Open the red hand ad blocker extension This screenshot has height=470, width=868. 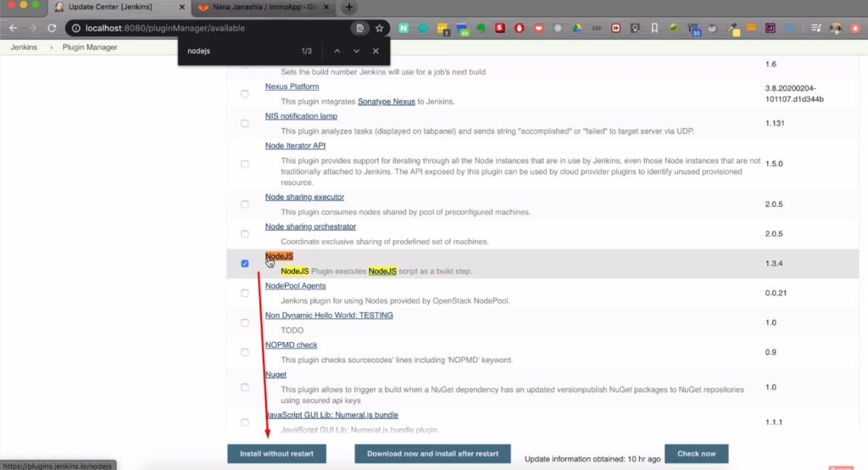coord(520,28)
